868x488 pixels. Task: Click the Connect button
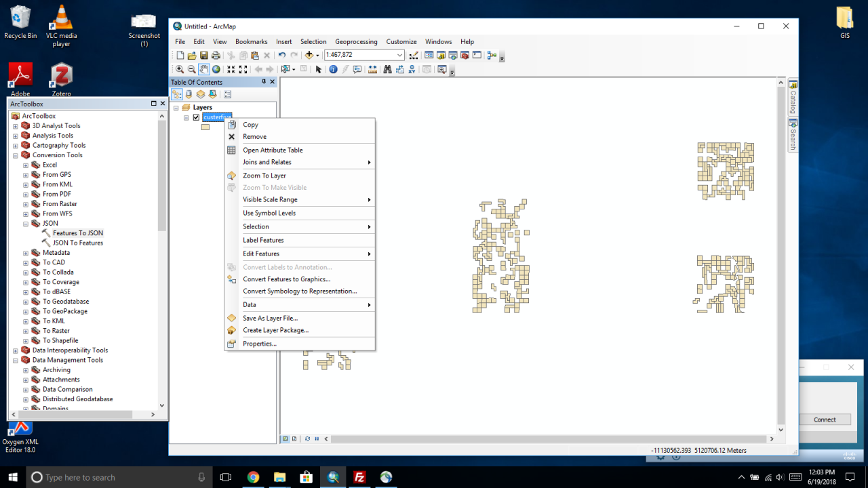pyautogui.click(x=825, y=420)
